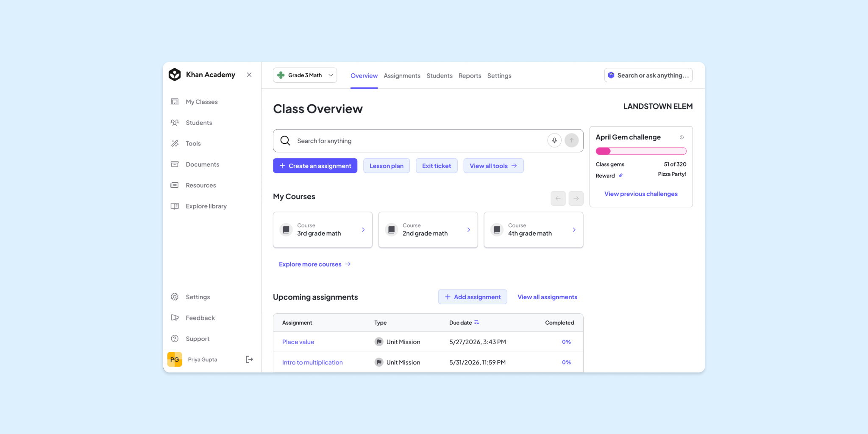Click the log out icon beside Priya Gupta

(x=249, y=359)
